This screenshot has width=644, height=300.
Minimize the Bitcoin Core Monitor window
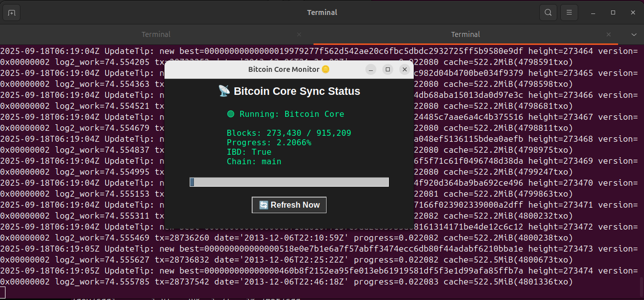(370, 69)
